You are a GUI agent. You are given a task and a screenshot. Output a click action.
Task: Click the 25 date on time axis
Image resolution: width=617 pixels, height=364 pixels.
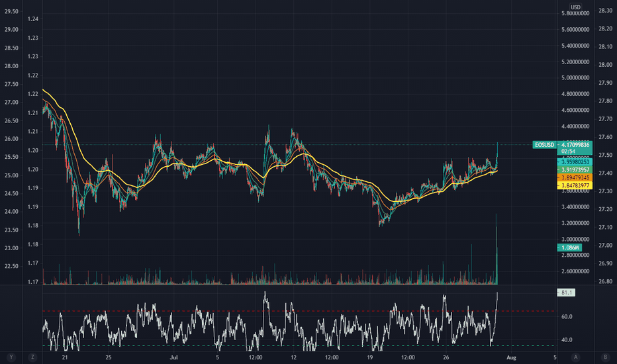[109, 357]
